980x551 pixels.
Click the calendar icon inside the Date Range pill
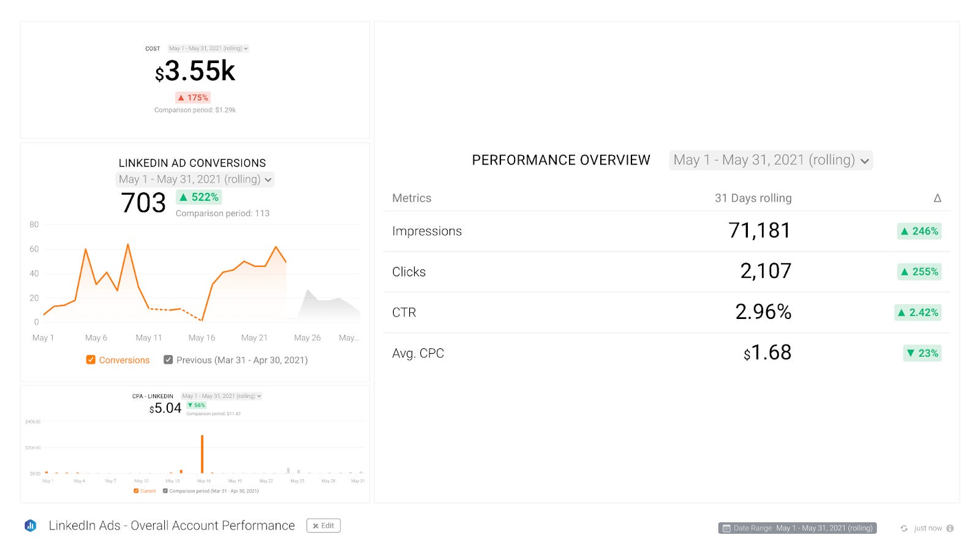(x=727, y=528)
